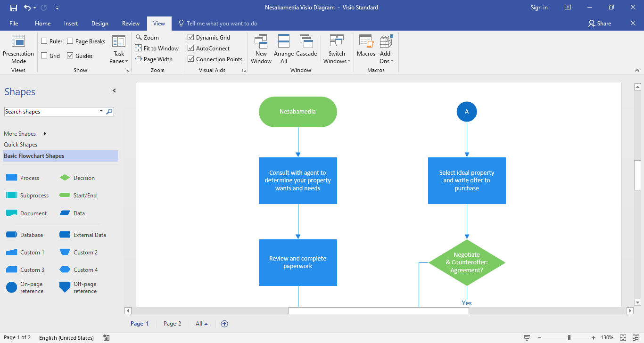Screen dimensions: 644x343
Task: Click the Presentation Mode icon
Action: (18, 41)
